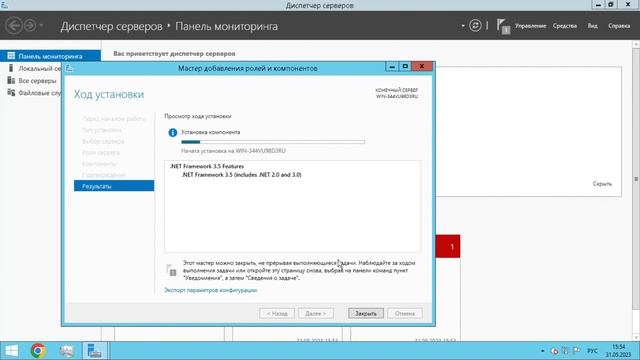The width and height of the screenshot is (640, 360).
Task: Open the Средства menu
Action: [x=564, y=26]
